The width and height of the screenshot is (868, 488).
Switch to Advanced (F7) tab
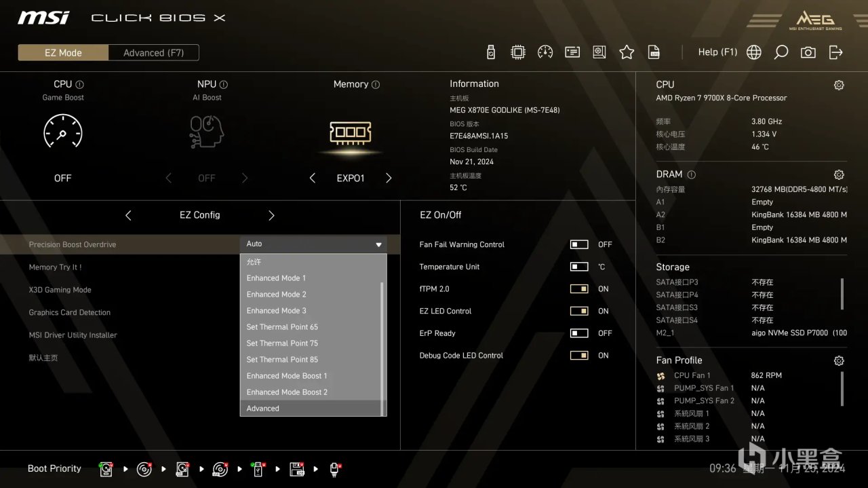tap(153, 53)
